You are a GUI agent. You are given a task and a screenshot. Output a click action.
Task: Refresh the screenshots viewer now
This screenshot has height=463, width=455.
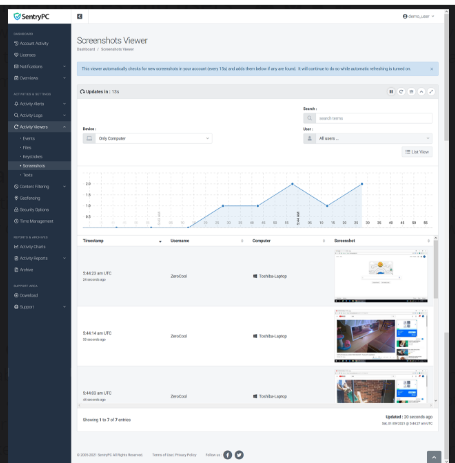pyautogui.click(x=401, y=92)
